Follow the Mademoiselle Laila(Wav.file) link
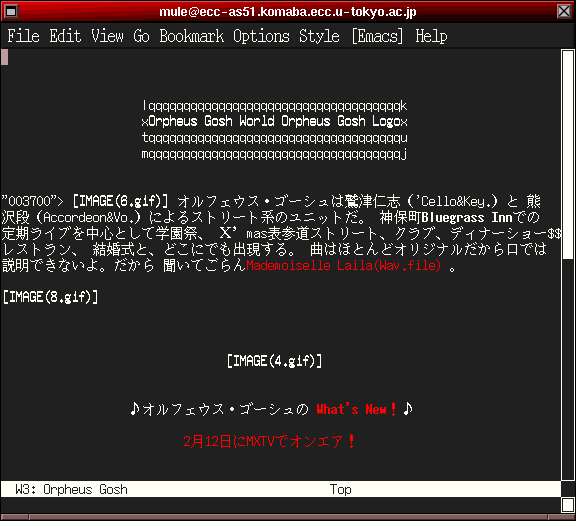Image resolution: width=576 pixels, height=521 pixels. point(343,265)
